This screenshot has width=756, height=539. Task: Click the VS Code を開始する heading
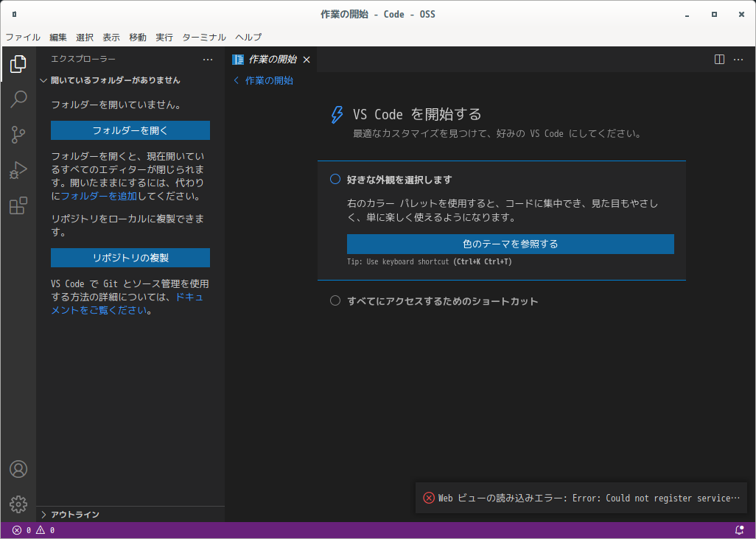pos(417,115)
